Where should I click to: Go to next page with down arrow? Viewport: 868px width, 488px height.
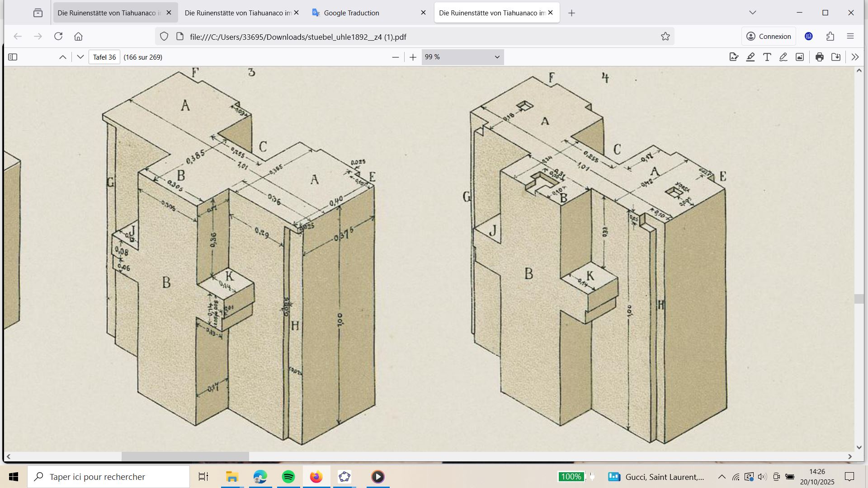(80, 57)
